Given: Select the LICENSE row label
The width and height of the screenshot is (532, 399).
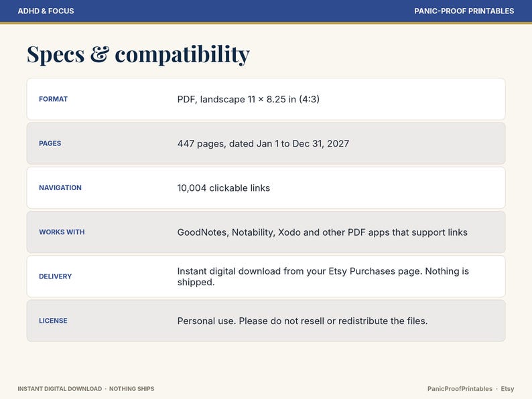Looking at the screenshot, I should [53, 321].
